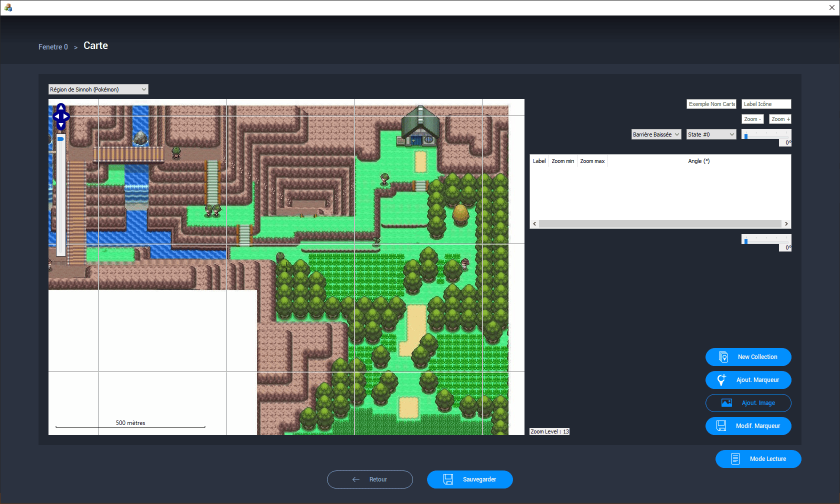Click the Modif. Marqueur button

point(748,426)
